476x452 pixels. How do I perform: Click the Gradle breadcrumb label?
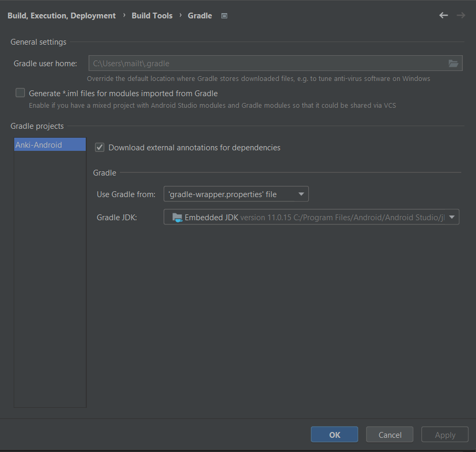[x=199, y=15]
